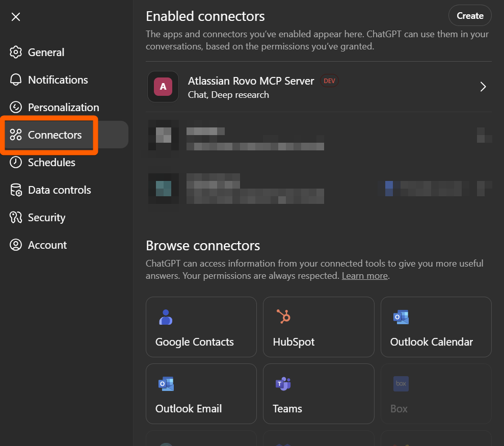
Task: Select the Outlook Email connector card
Action: pyautogui.click(x=201, y=393)
